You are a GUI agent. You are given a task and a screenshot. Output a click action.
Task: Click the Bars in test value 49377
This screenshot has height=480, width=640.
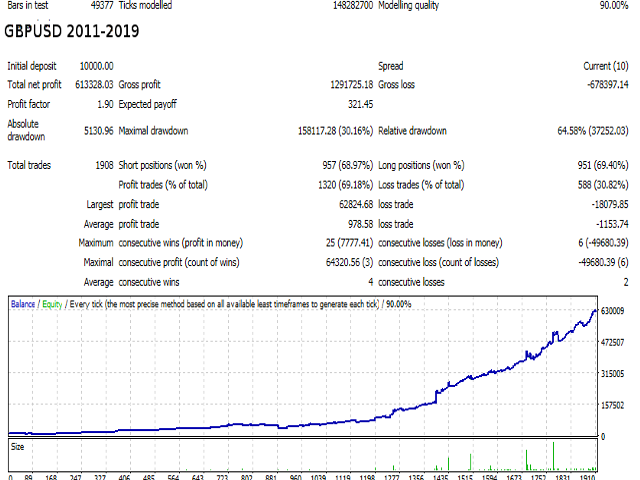pyautogui.click(x=102, y=5)
